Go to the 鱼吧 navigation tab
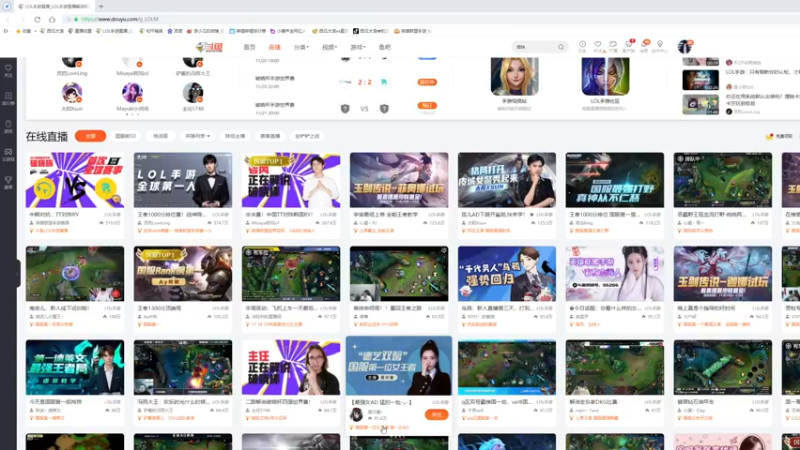The image size is (800, 450). [x=385, y=47]
